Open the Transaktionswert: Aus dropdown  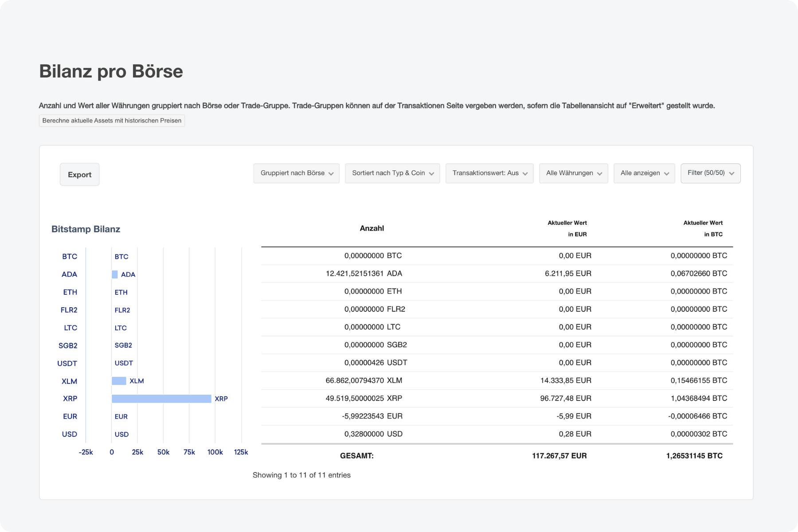pos(489,173)
